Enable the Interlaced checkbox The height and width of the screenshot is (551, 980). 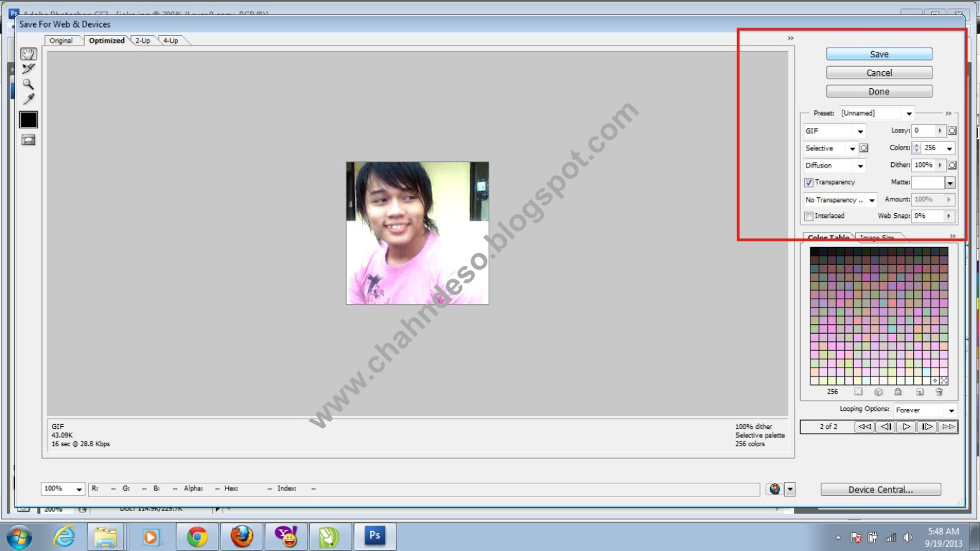[x=809, y=217]
